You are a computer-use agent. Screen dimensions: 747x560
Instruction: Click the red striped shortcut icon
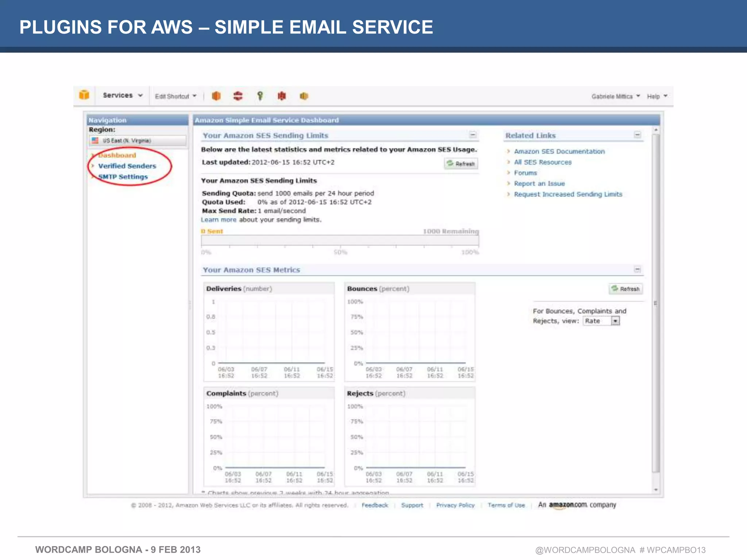(238, 96)
